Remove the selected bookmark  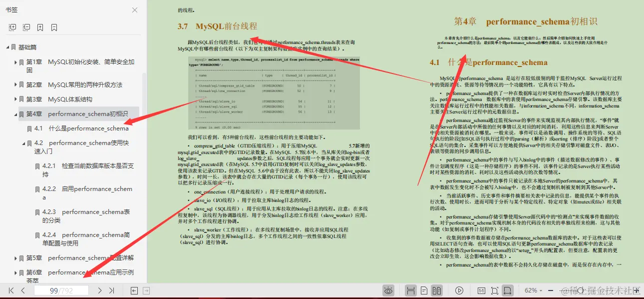click(55, 27)
